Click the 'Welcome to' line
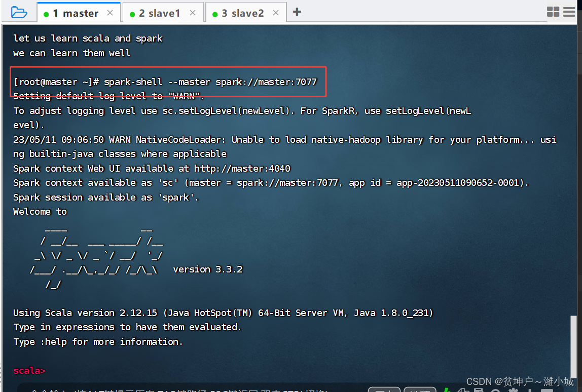Viewport: 582px width, 392px height. (40, 212)
